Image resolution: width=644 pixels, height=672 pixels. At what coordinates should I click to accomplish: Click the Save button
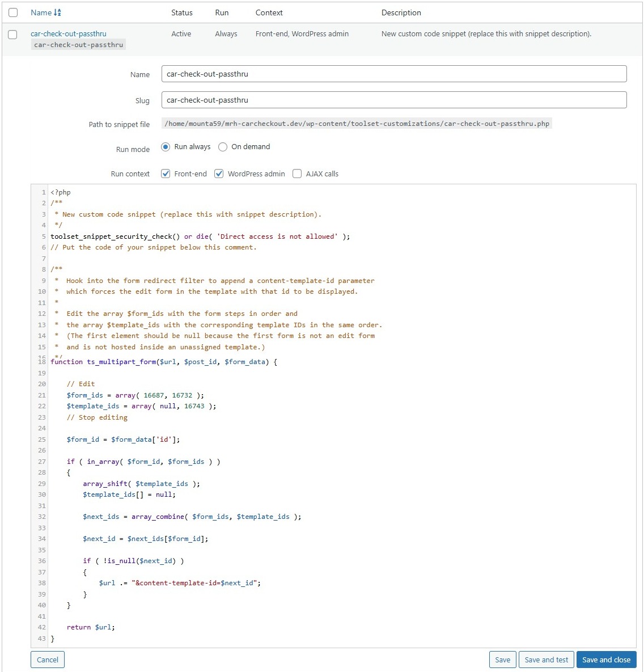(x=503, y=660)
